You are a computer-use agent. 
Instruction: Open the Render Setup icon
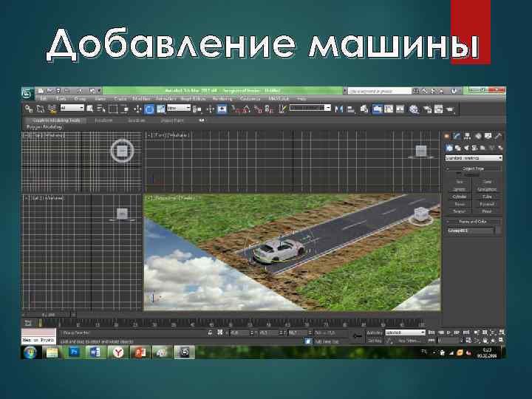(427, 109)
